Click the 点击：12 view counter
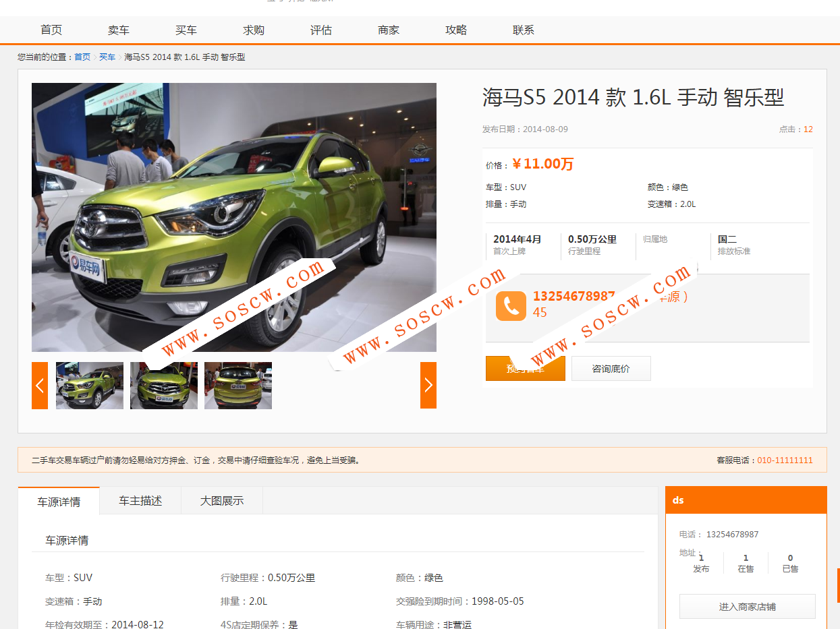 [x=796, y=129]
